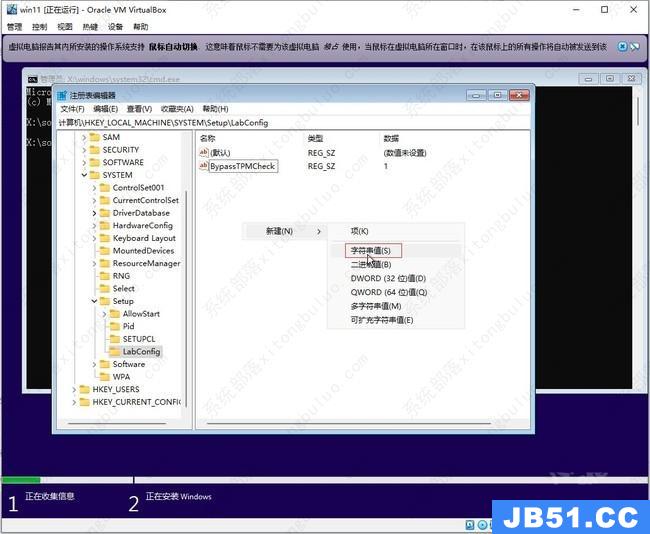Viewport: 650px width, 534px height.
Task: Click the (默认) default value icon
Action: [204, 152]
